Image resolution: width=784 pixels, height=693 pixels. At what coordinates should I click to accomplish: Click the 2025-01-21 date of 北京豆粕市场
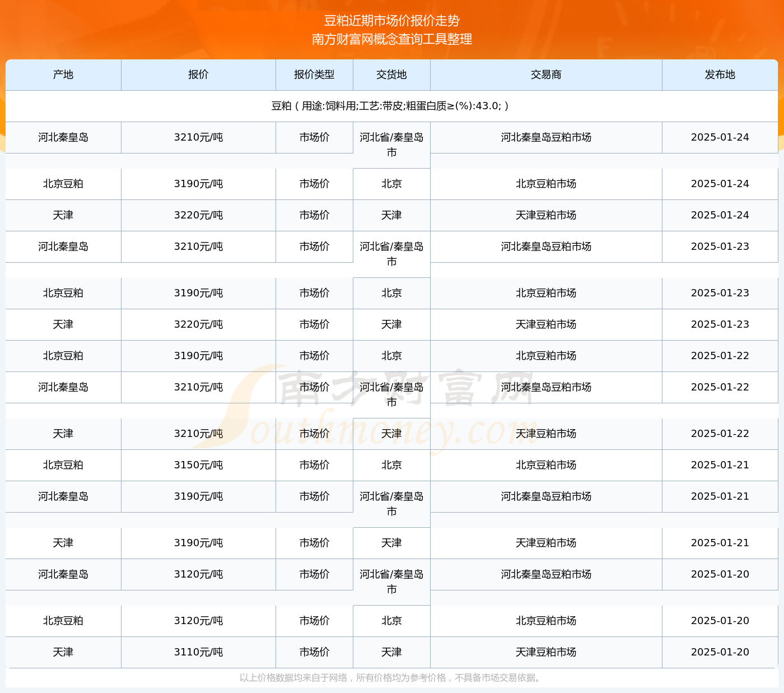720,465
